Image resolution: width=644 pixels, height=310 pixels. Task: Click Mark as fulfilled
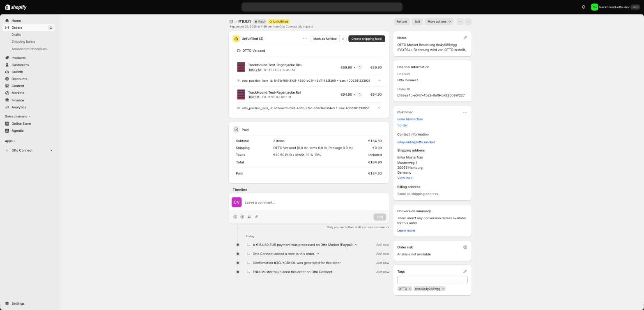pos(325,39)
